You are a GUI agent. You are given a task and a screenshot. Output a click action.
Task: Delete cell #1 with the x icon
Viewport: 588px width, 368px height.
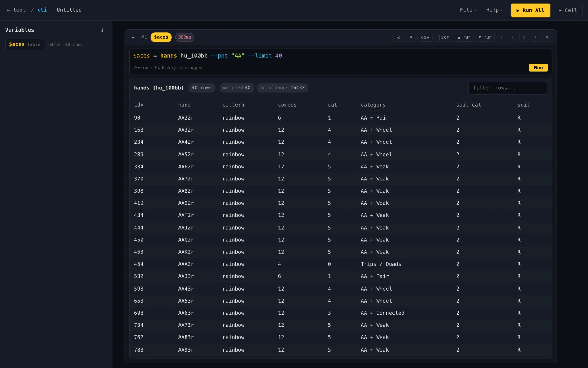pos(547,37)
